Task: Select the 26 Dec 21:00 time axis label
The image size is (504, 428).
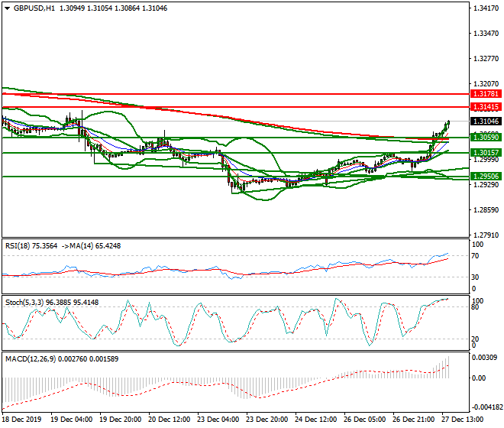Action: click(x=413, y=420)
